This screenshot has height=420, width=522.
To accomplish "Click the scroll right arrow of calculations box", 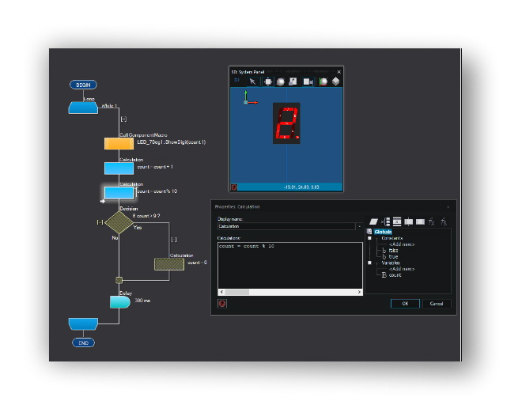I will 359,292.
